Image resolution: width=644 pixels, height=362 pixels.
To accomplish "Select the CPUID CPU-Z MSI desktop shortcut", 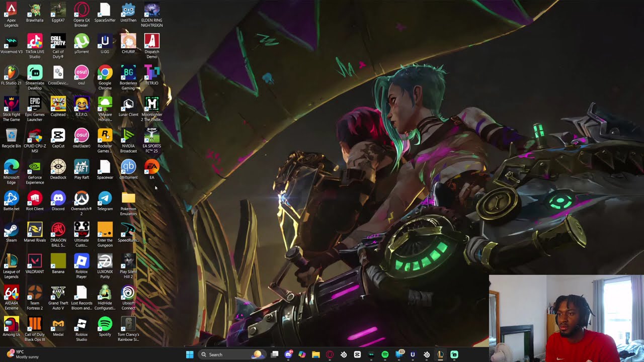I will [35, 140].
